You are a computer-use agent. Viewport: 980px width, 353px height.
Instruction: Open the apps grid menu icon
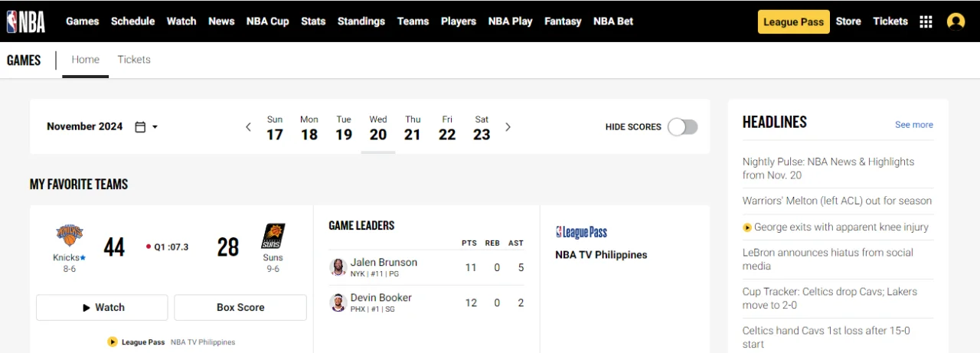pyautogui.click(x=926, y=21)
